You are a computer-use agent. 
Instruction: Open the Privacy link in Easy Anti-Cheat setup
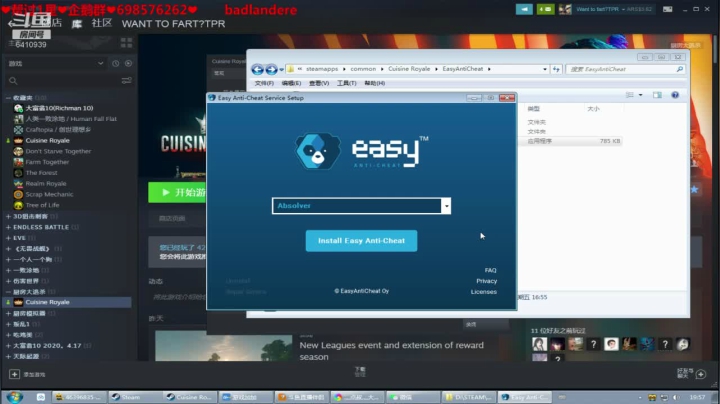[486, 281]
